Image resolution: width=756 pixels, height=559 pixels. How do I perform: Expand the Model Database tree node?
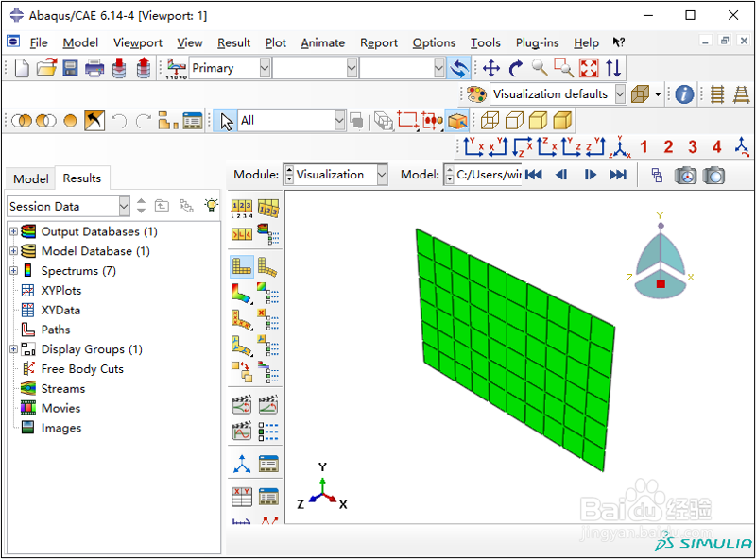pos(13,251)
